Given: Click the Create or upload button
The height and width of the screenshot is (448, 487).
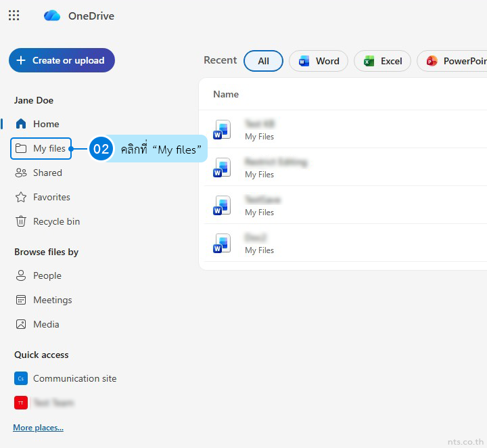Looking at the screenshot, I should click(x=62, y=60).
